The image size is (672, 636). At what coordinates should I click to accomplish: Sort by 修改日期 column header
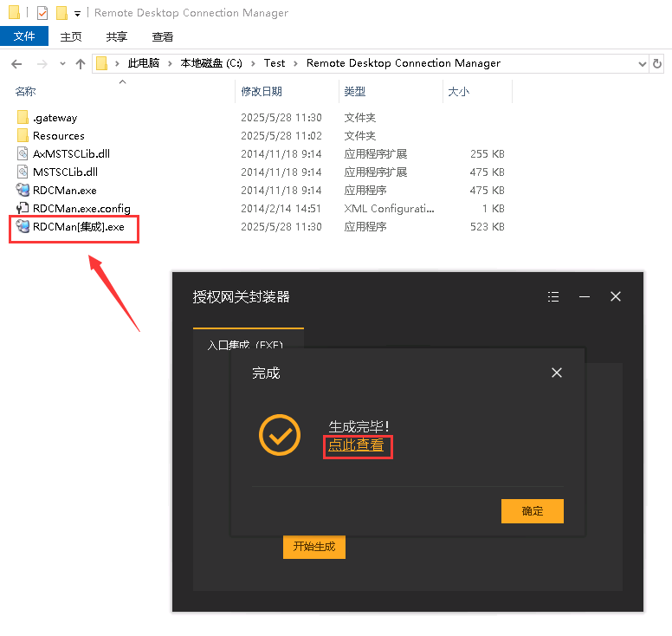point(262,91)
